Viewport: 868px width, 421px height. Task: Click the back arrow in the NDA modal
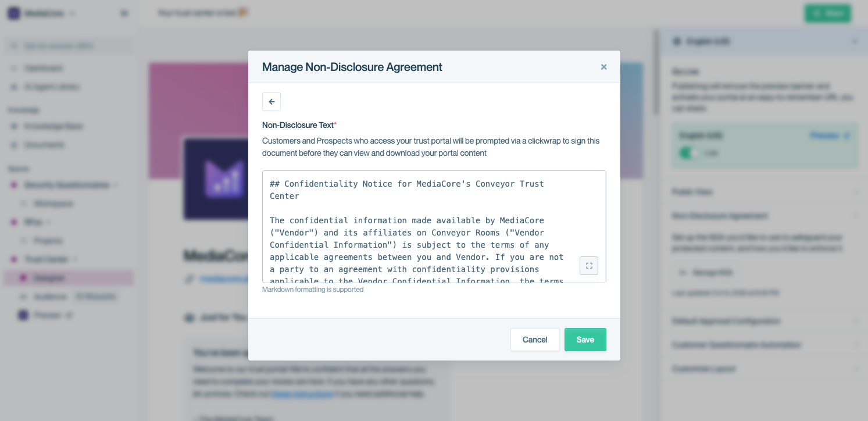point(272,101)
